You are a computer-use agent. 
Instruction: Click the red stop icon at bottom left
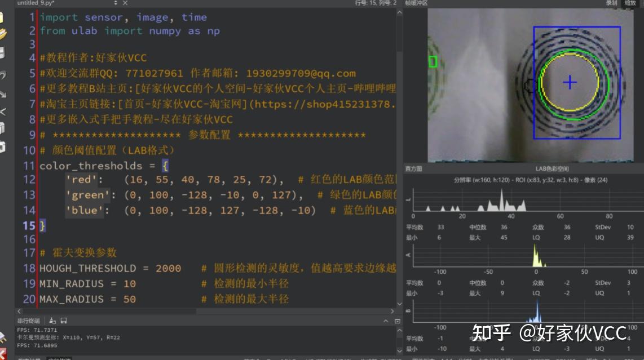tap(3, 352)
